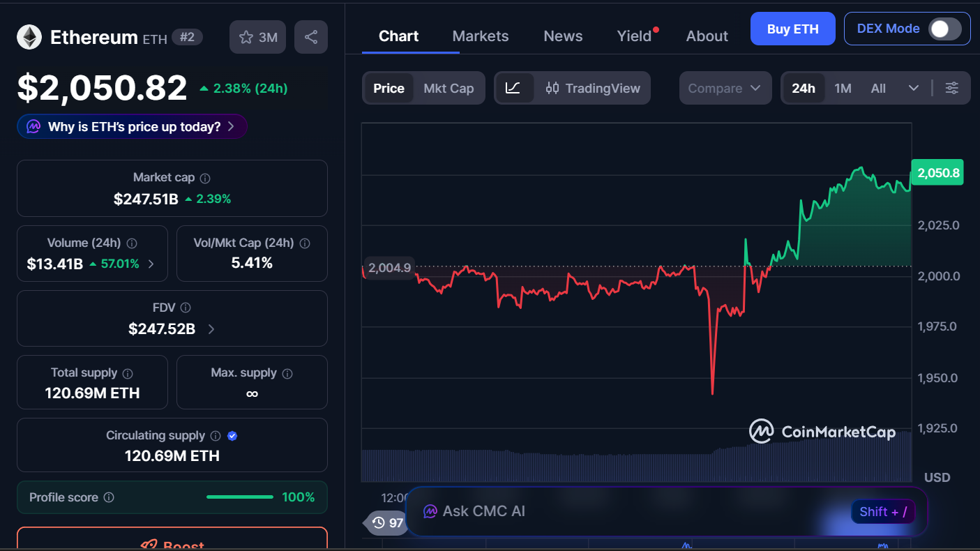Open the Compare dropdown
Screen dimensions: 980x551
pyautogui.click(x=725, y=88)
